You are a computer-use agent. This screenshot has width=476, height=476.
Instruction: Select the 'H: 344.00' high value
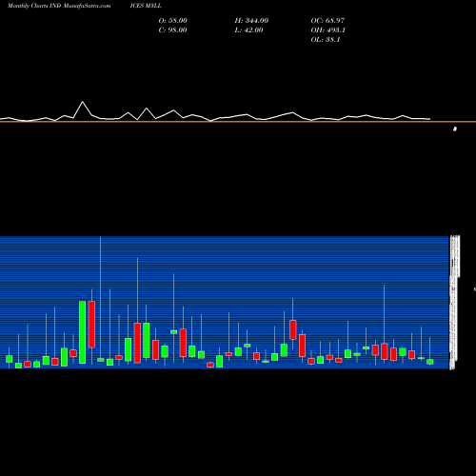251,21
